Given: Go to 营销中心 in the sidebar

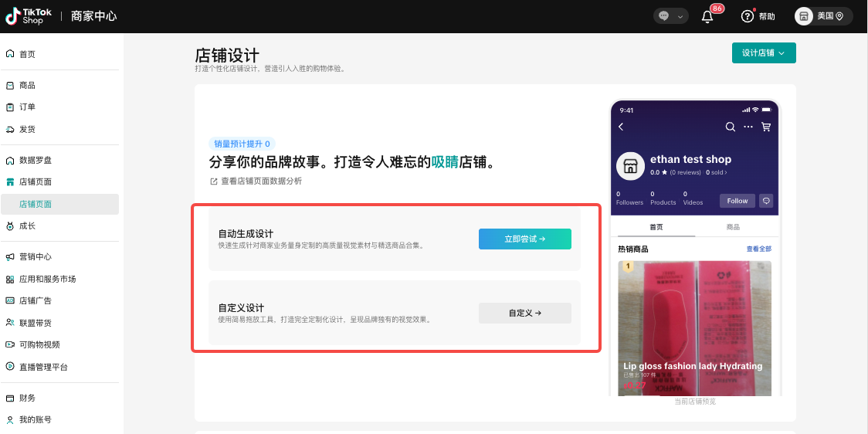Looking at the screenshot, I should [x=35, y=257].
